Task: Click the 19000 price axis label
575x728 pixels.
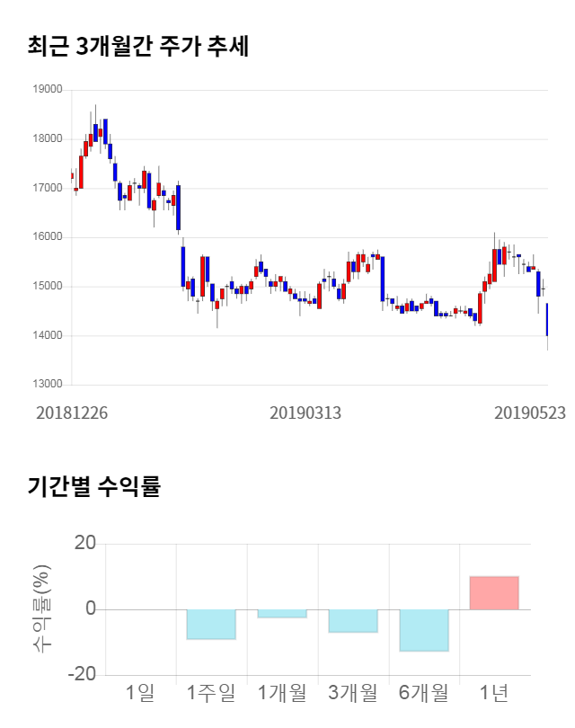Action: click(47, 90)
